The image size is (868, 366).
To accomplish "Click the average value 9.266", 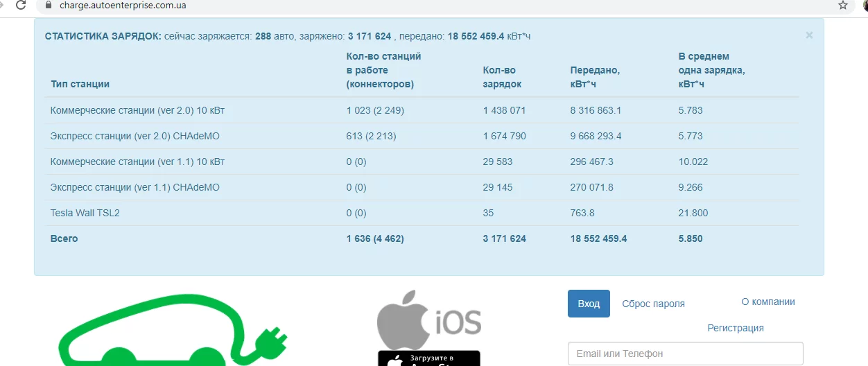I will click(x=690, y=187).
